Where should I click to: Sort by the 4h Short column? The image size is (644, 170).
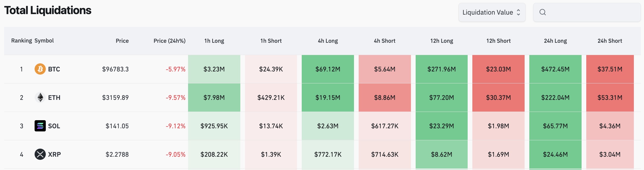pyautogui.click(x=384, y=41)
